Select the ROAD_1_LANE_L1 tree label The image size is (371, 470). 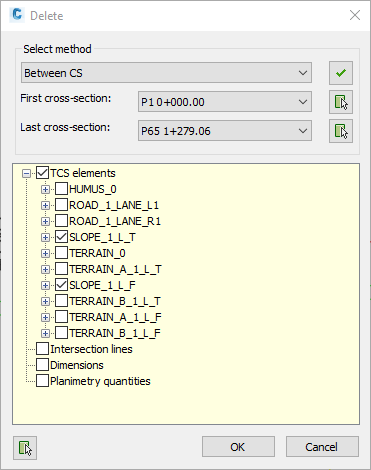[x=114, y=205]
